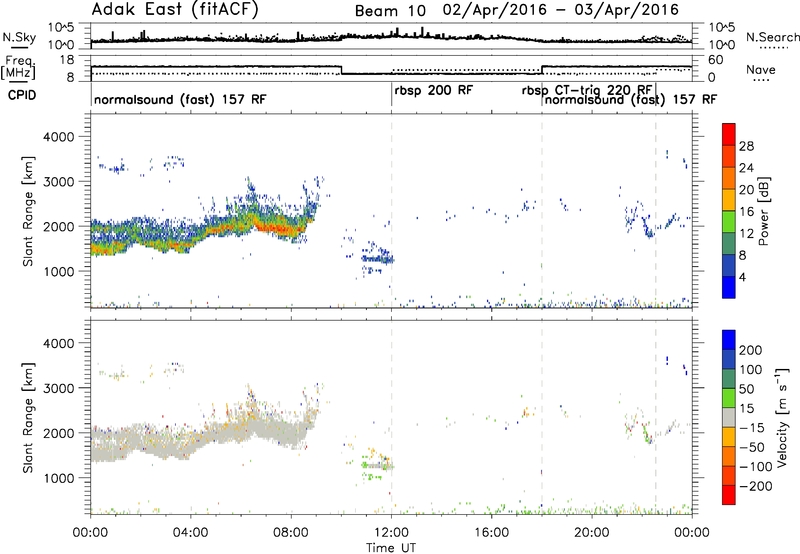
Task: Click the '28' label on the Power color bar
Action: click(746, 146)
